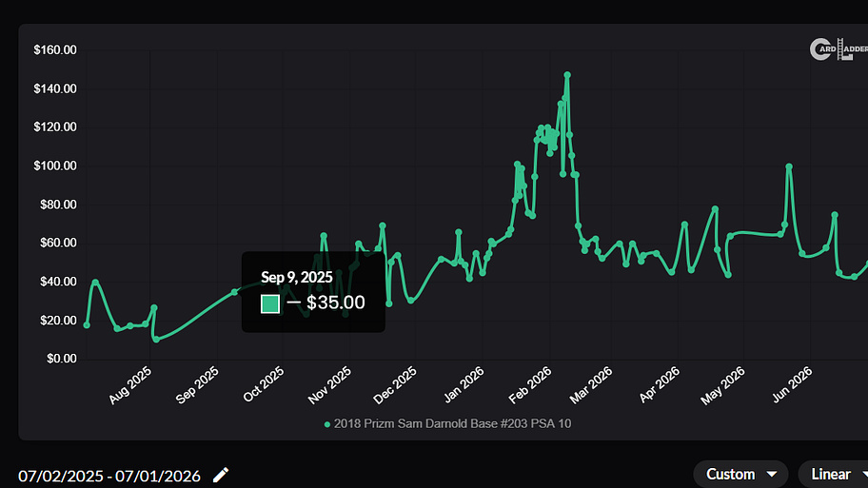
Task: Click the Jan 2026 x-axis label
Action: point(464,384)
